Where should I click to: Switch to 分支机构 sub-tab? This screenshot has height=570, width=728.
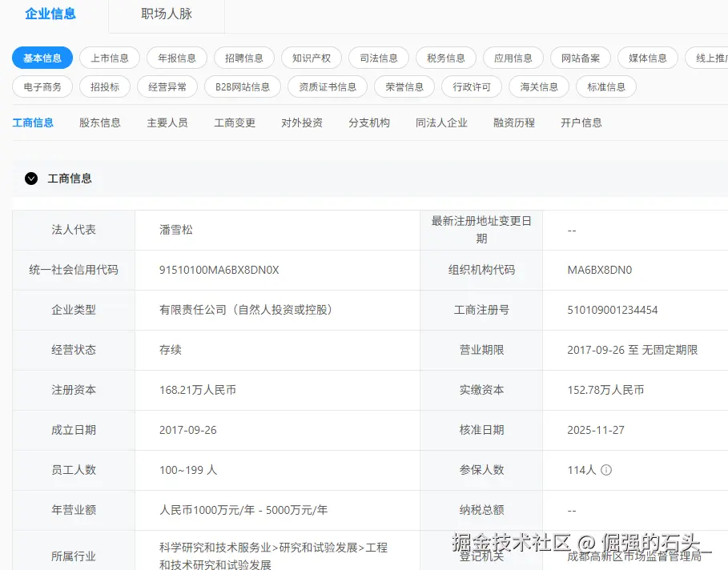[x=369, y=122]
